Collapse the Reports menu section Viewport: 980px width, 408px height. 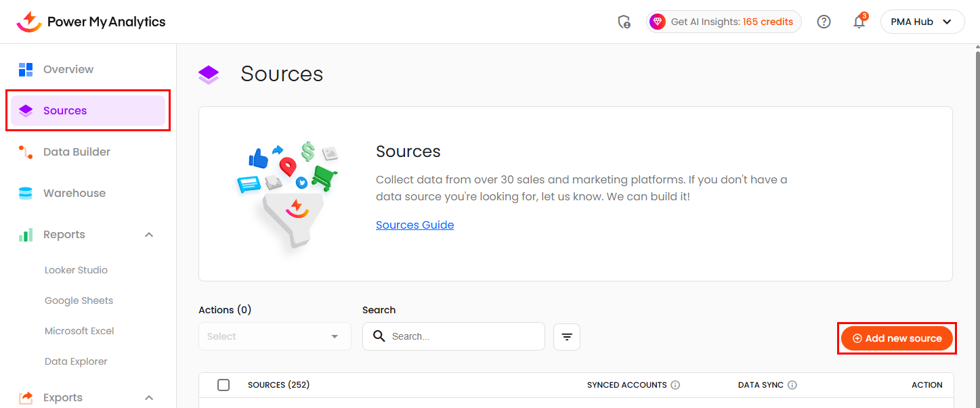pos(150,235)
